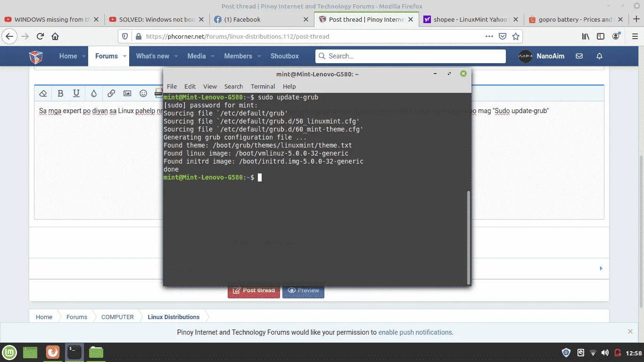Save page to Pocket icon
This screenshot has width=644, height=362.
[x=503, y=36]
